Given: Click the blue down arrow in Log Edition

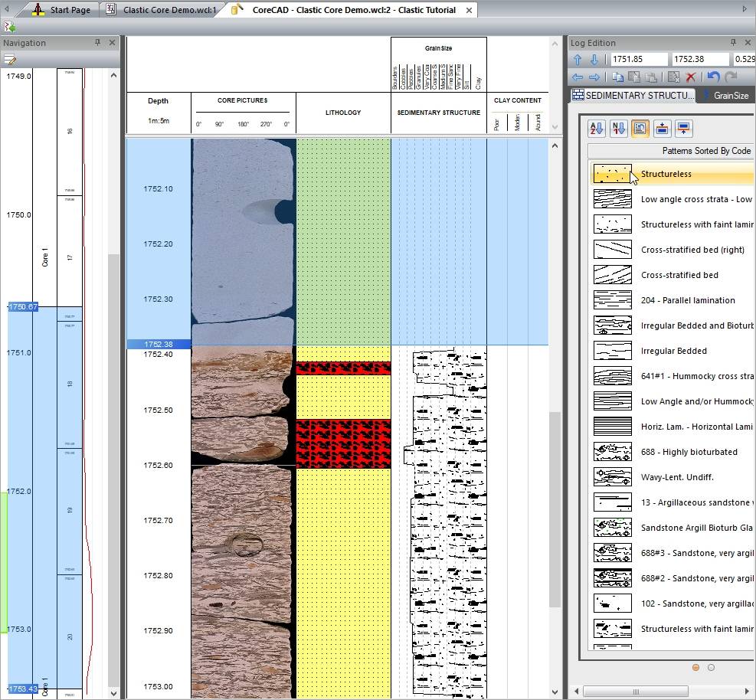Looking at the screenshot, I should tap(594, 60).
